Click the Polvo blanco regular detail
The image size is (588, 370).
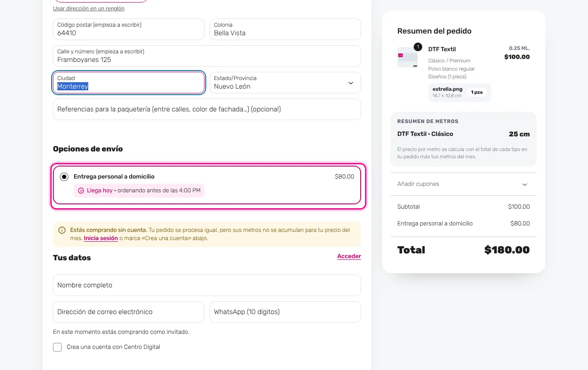pyautogui.click(x=452, y=69)
